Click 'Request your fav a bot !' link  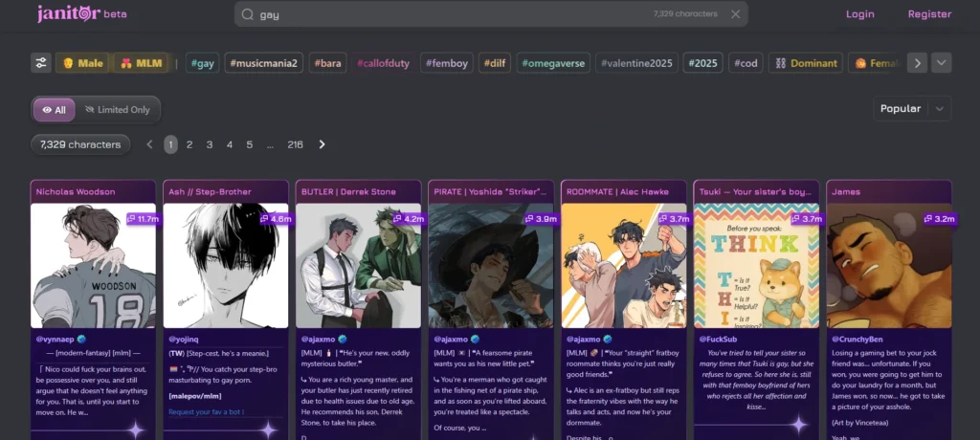pos(207,412)
